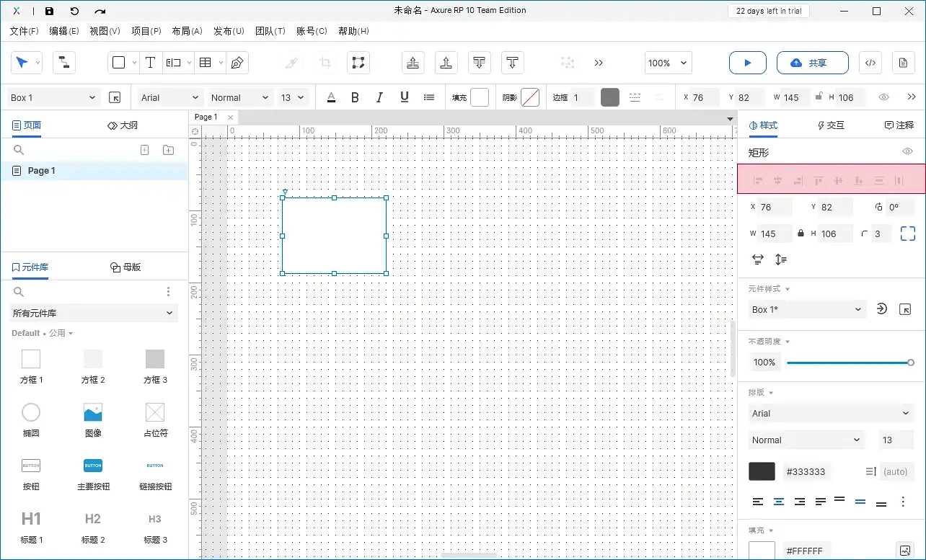
Task: Click the Connector tool icon
Action: click(x=63, y=63)
